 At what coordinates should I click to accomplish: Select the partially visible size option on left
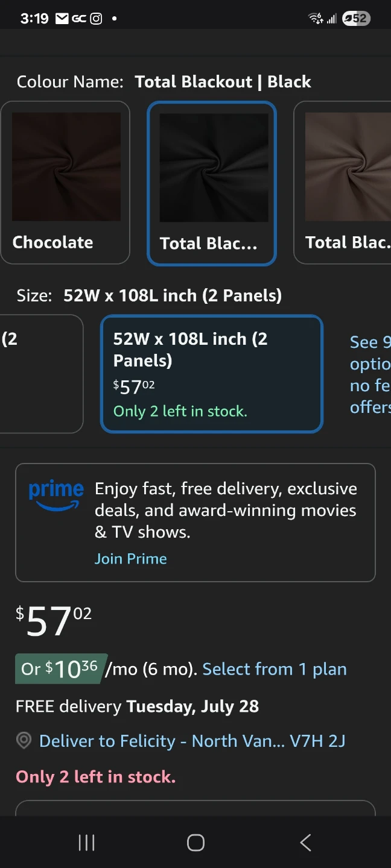click(41, 374)
